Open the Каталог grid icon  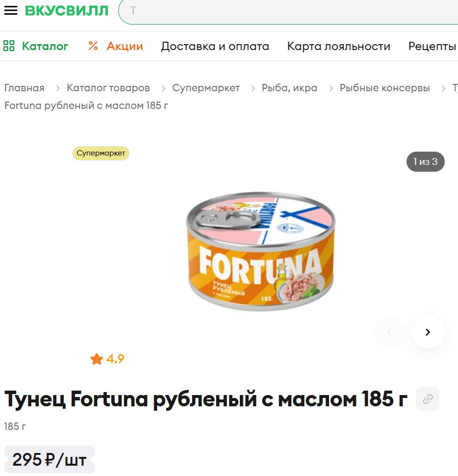(9, 46)
